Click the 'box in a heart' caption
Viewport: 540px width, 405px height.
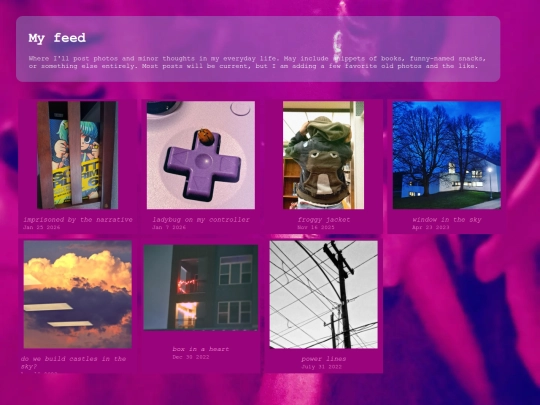pyautogui.click(x=201, y=349)
